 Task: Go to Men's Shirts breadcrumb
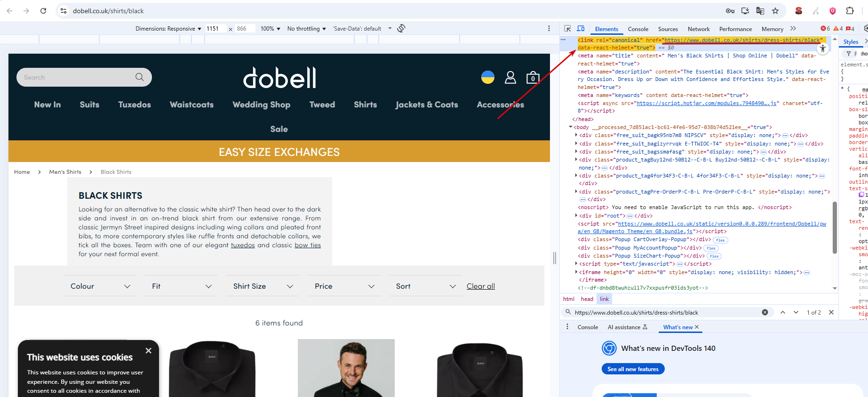tap(65, 172)
